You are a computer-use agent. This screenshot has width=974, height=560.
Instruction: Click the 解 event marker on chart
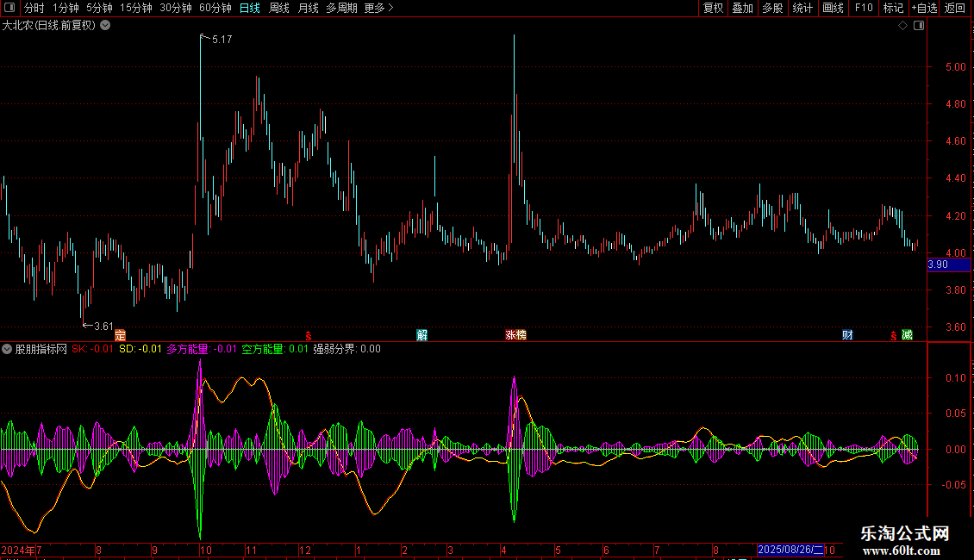point(421,334)
